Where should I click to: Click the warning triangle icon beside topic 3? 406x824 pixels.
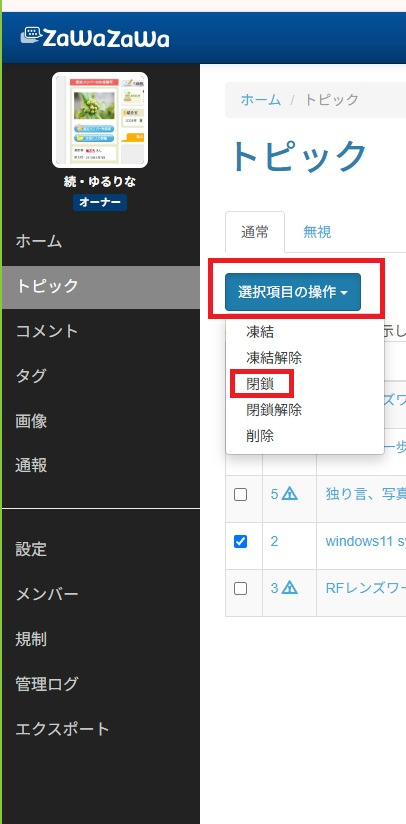(x=289, y=588)
